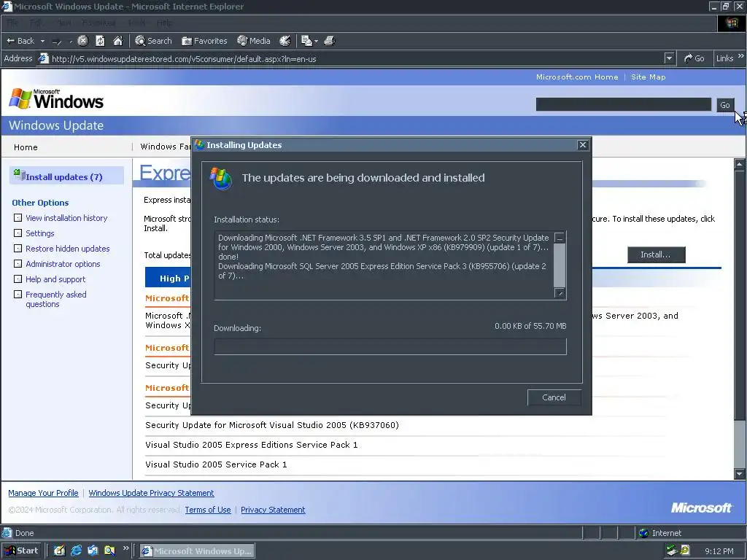Refresh the page with the Refresh icon

[100, 41]
